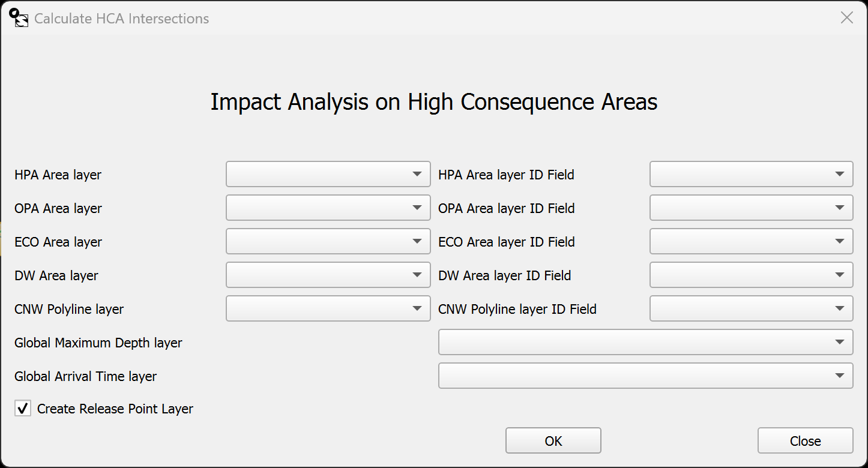The width and height of the screenshot is (868, 468).
Task: Expand the OPA Area layer dropdown
Action: click(328, 208)
